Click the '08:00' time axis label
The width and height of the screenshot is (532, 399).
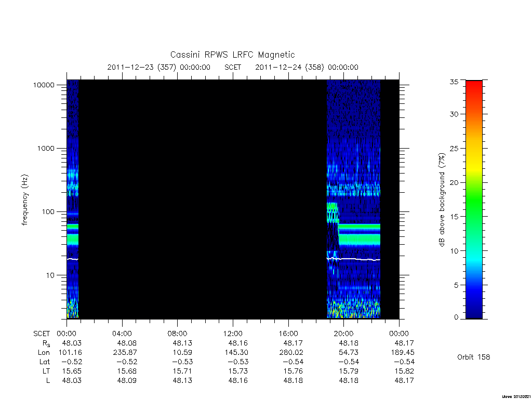(x=178, y=334)
